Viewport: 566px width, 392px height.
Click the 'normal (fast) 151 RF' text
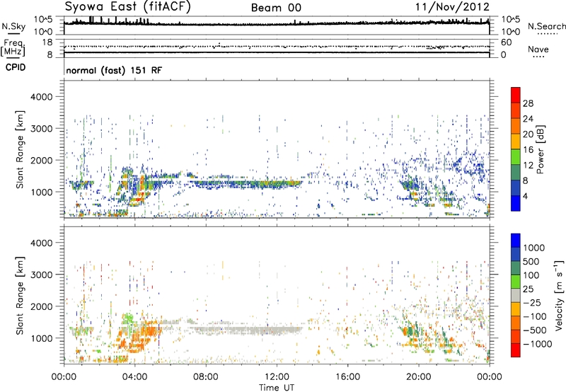click(x=114, y=70)
